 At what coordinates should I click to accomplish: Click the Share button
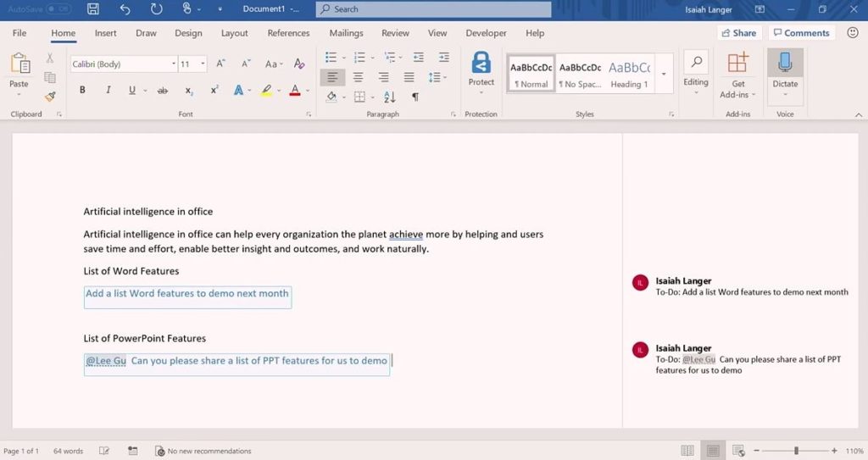[739, 33]
